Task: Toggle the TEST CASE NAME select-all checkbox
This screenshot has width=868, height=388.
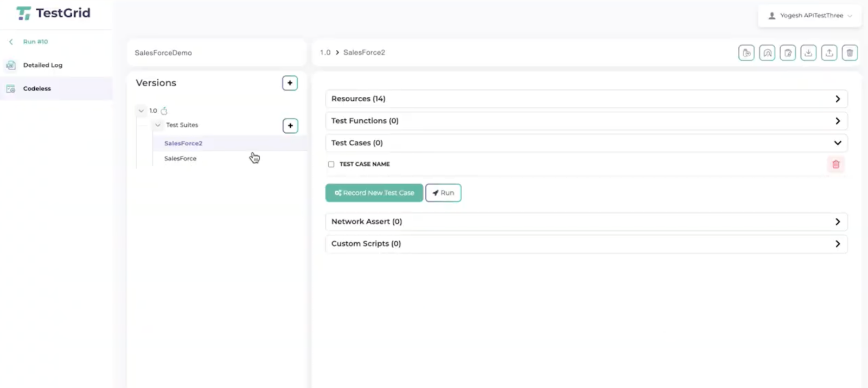Action: tap(331, 164)
